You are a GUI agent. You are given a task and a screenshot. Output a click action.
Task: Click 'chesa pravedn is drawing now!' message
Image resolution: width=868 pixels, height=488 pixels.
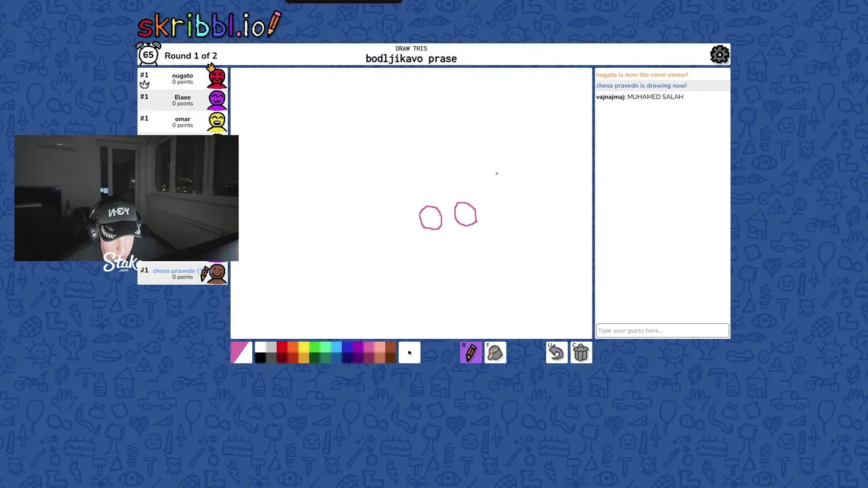click(x=642, y=85)
